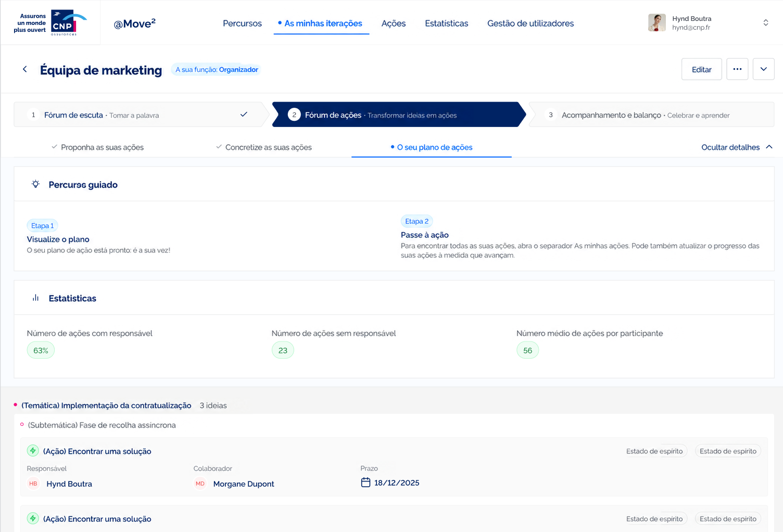Screen dimensions: 783x532
Task: Select step 2 Fórum de ações
Action: (x=399, y=115)
